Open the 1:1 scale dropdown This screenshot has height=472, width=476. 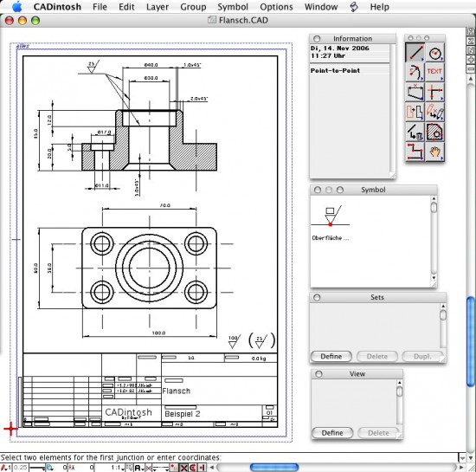tap(117, 468)
